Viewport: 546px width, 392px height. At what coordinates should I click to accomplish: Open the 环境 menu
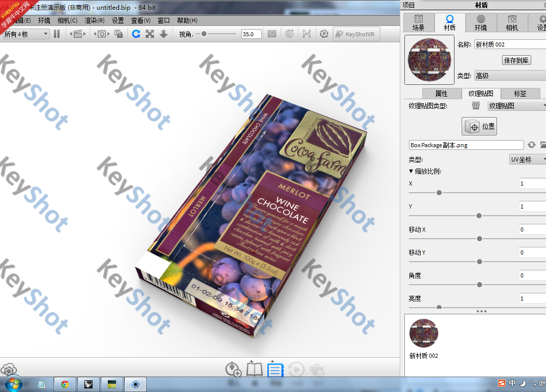coord(44,20)
